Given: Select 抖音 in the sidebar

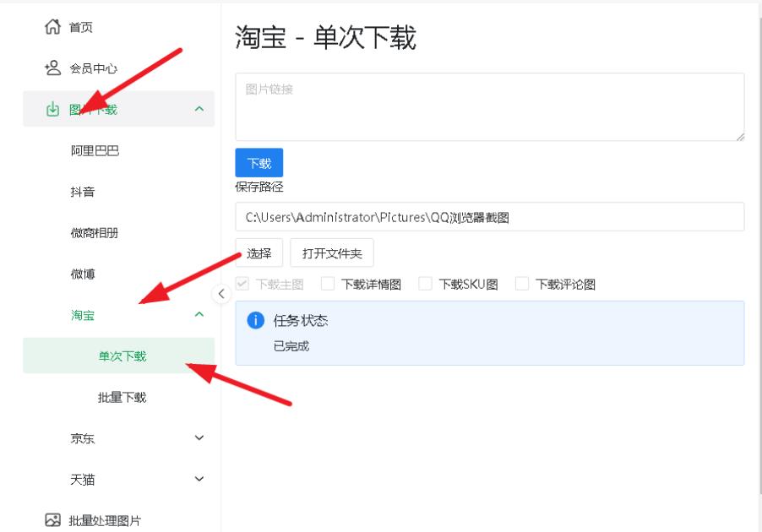Looking at the screenshot, I should (118, 192).
